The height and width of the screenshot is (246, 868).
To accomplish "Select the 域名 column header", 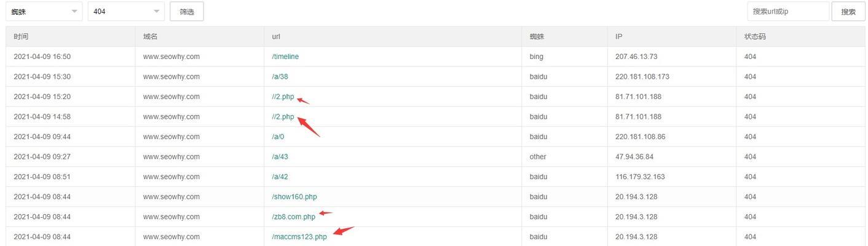I will (x=151, y=36).
